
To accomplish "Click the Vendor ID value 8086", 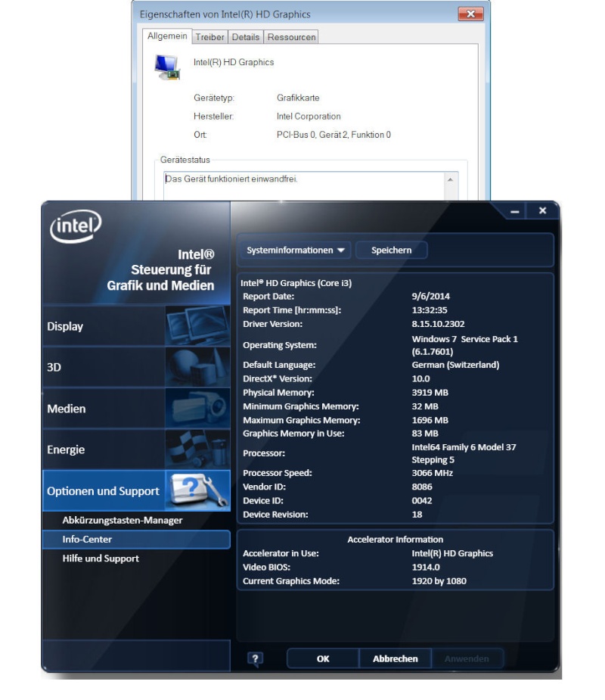I will (422, 487).
